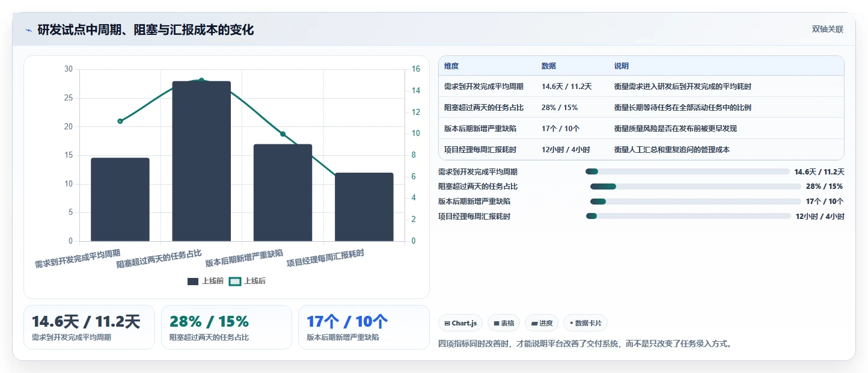Click the 说明 column header
Image resolution: width=868 pixels, height=373 pixels.
pyautogui.click(x=622, y=66)
